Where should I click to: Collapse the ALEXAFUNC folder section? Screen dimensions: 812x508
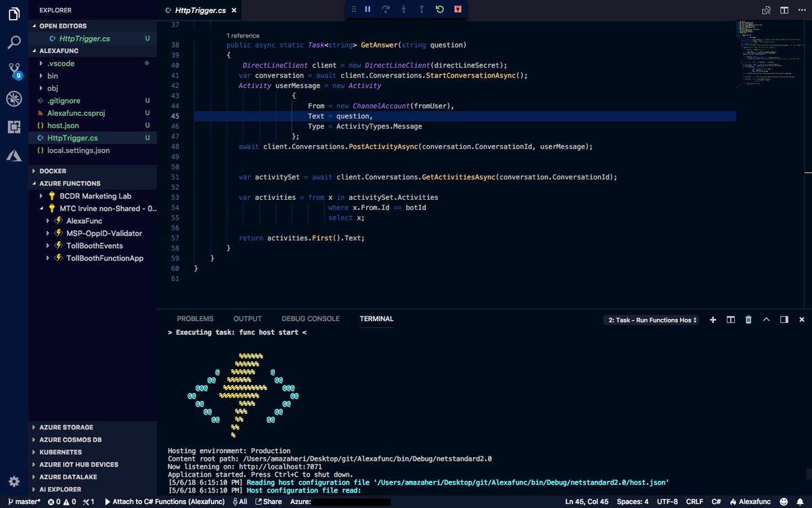pyautogui.click(x=93, y=51)
